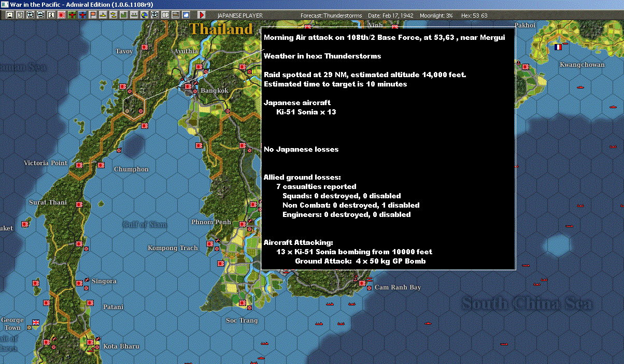Click the red plane on blue icon
The height and width of the screenshot is (364, 624).
[x=82, y=15]
